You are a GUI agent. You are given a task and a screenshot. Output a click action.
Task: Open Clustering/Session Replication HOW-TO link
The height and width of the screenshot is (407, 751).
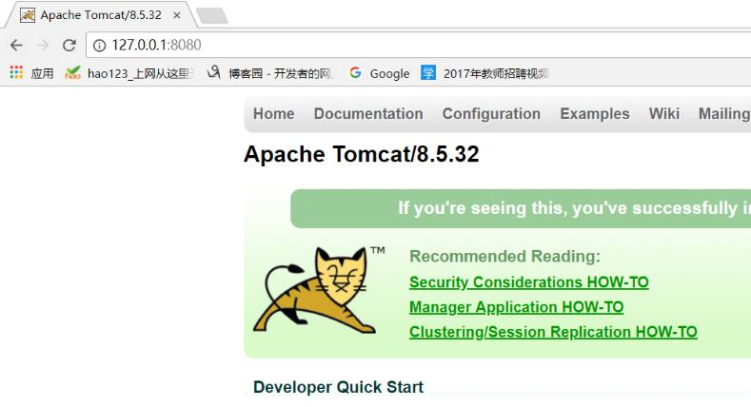(x=553, y=332)
